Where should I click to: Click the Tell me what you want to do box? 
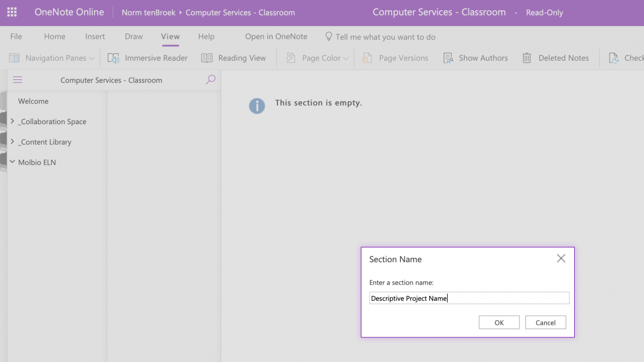pyautogui.click(x=385, y=37)
